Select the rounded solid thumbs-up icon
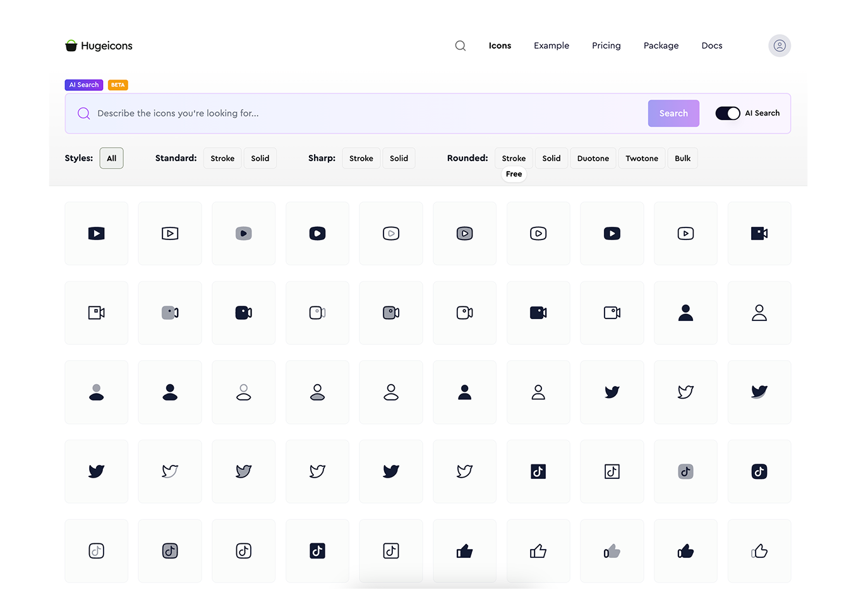Image resolution: width=856 pixels, height=616 pixels. coord(685,551)
